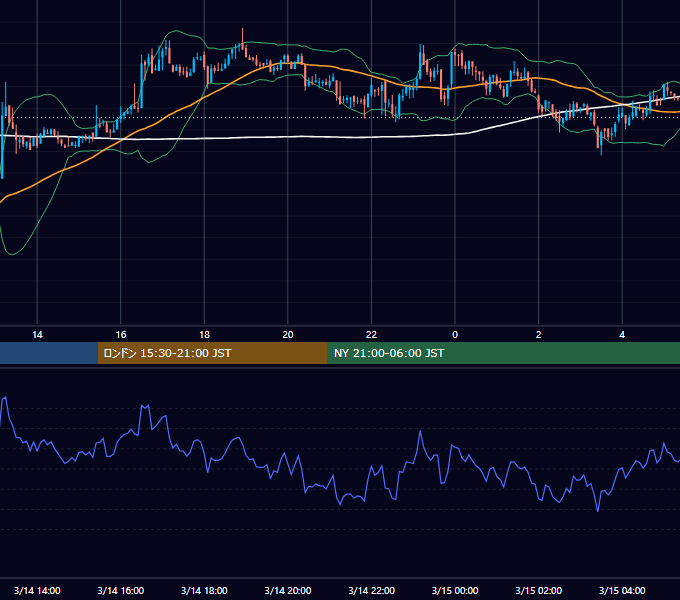This screenshot has width=680, height=600.
Task: Click the 3/14 18:00 date label
Action: pos(204,590)
